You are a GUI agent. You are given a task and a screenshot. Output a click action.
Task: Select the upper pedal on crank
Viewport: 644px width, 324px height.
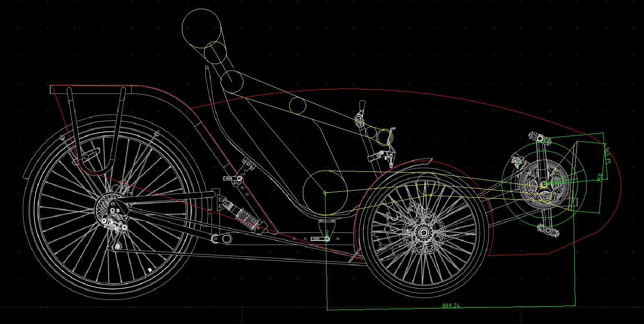pos(540,137)
